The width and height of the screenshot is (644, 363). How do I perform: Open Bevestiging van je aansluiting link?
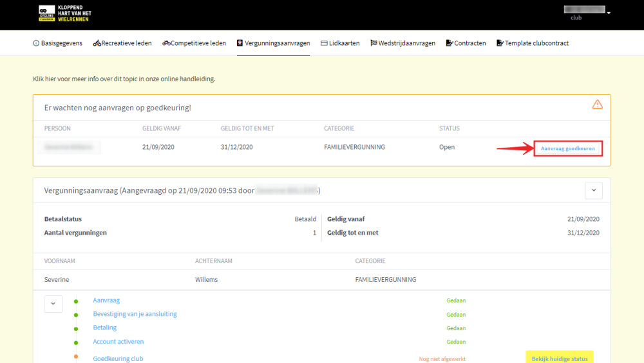(x=135, y=313)
